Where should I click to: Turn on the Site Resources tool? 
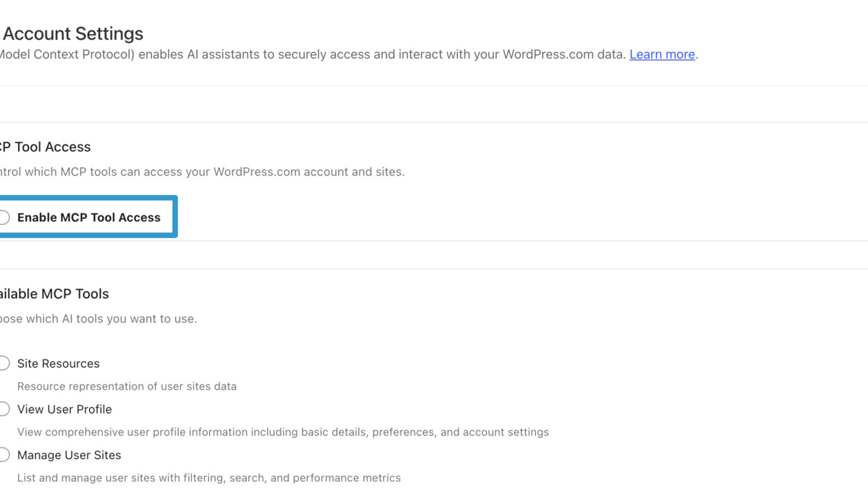click(2, 363)
